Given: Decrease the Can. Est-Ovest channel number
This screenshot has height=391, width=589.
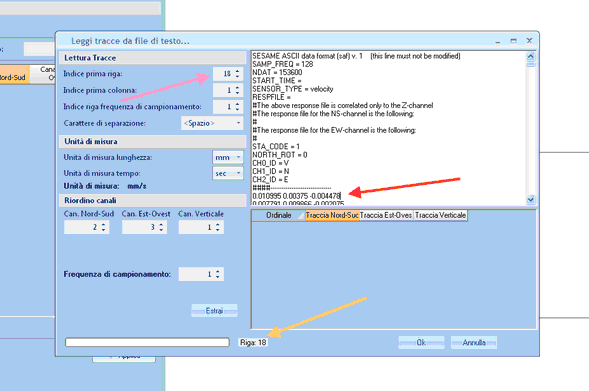Looking at the screenshot, I should 161,229.
